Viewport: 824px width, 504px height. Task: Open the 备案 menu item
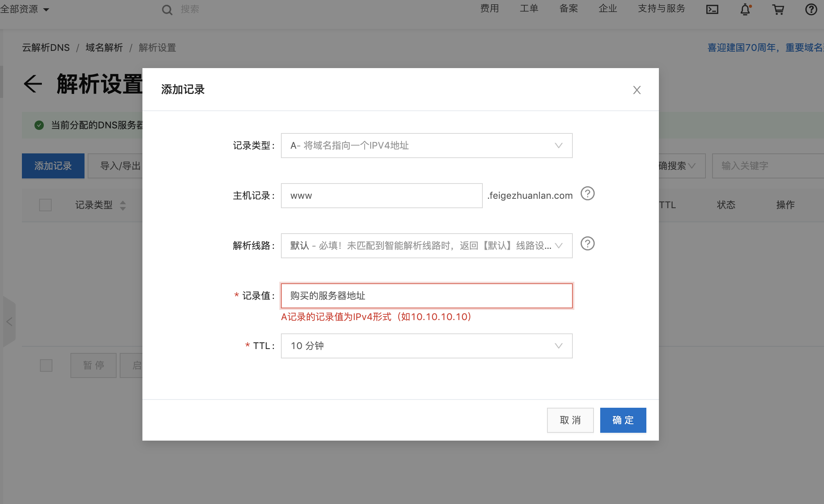click(x=568, y=9)
